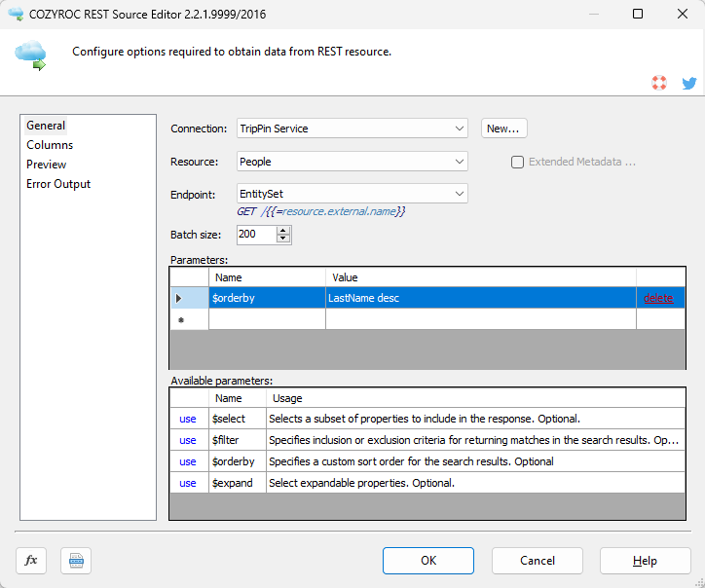The image size is (705, 588).
Task: Click into the Batch size field
Action: tap(256, 235)
